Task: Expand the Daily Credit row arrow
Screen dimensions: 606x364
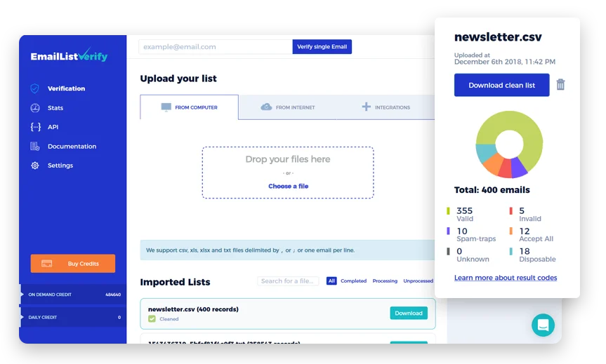Action: [22, 317]
